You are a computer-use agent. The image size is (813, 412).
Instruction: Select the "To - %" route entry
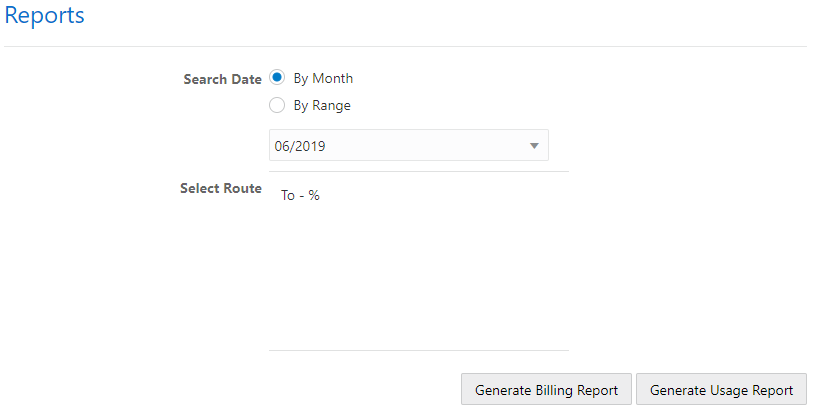coord(300,195)
